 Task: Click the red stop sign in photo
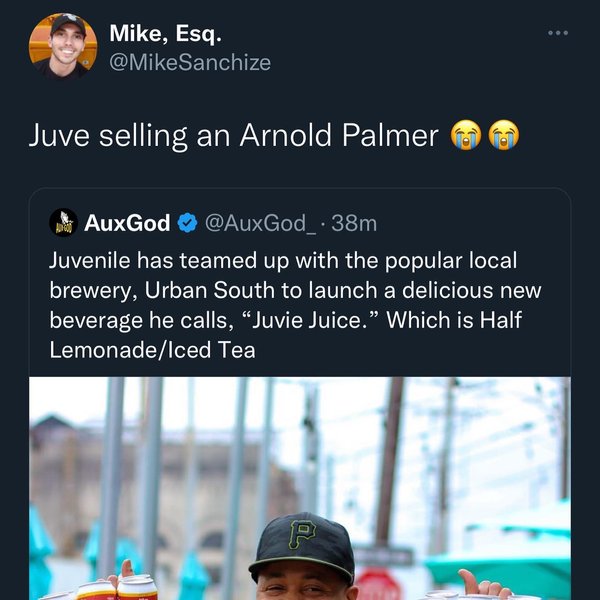(x=377, y=584)
